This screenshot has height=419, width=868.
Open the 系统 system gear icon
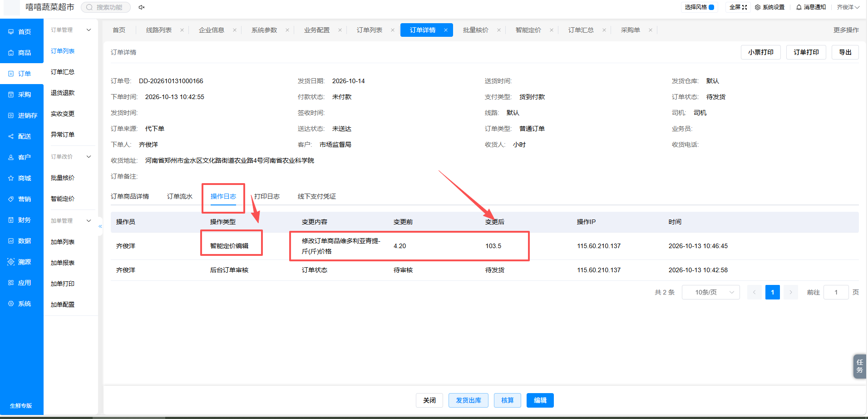(x=11, y=304)
